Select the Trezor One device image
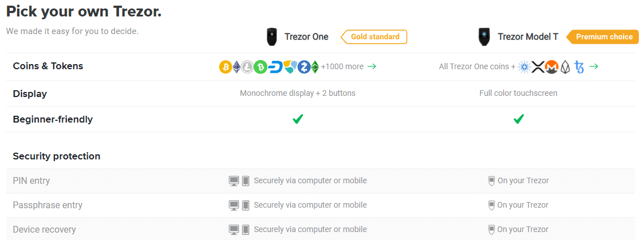The height and width of the screenshot is (240, 644). pyautogui.click(x=271, y=37)
